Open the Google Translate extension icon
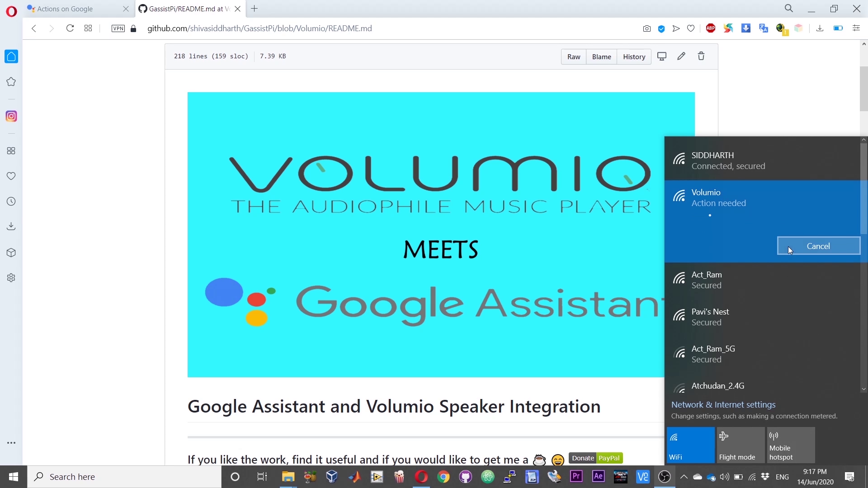This screenshot has height=488, width=868. [x=763, y=28]
